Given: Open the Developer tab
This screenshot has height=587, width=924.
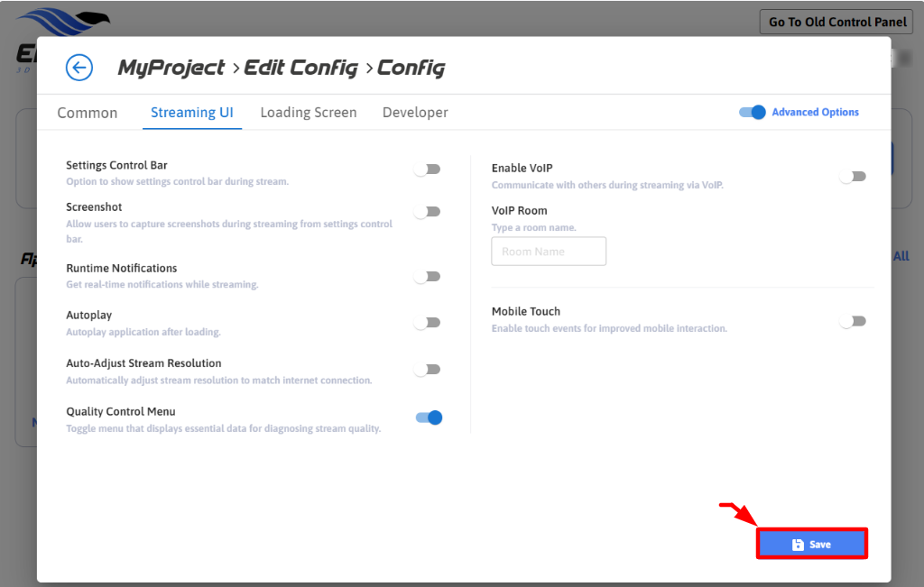Looking at the screenshot, I should point(415,113).
